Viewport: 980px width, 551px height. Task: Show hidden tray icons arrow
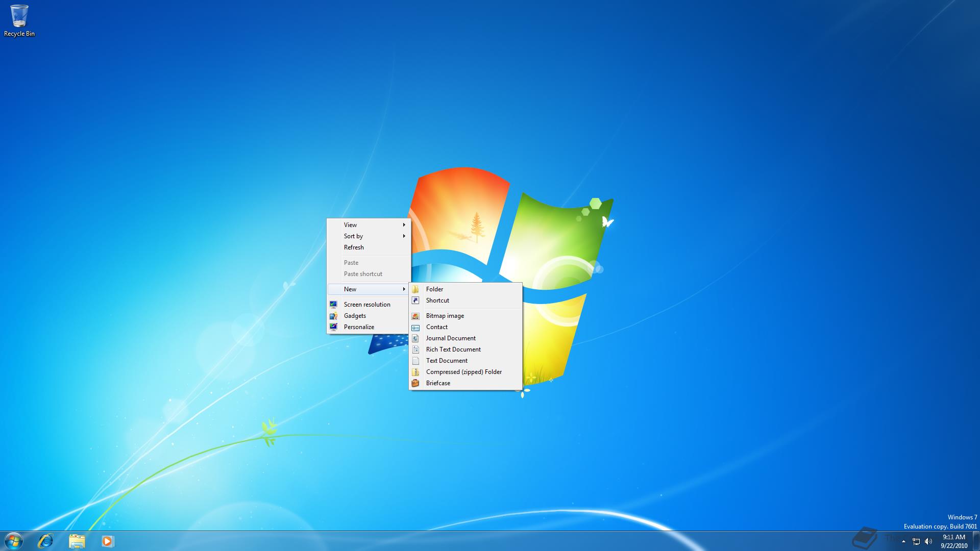(x=903, y=541)
